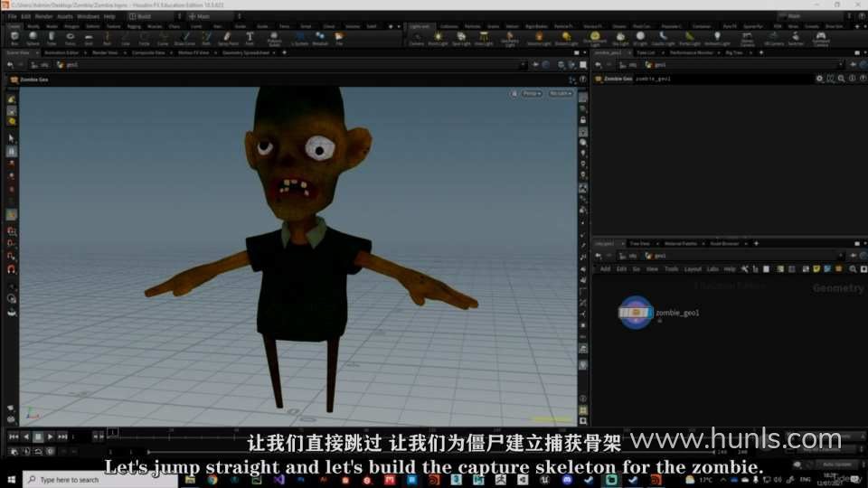This screenshot has width=868, height=488.
Task: Expand the Scene View path history dropdown
Action: [523, 65]
